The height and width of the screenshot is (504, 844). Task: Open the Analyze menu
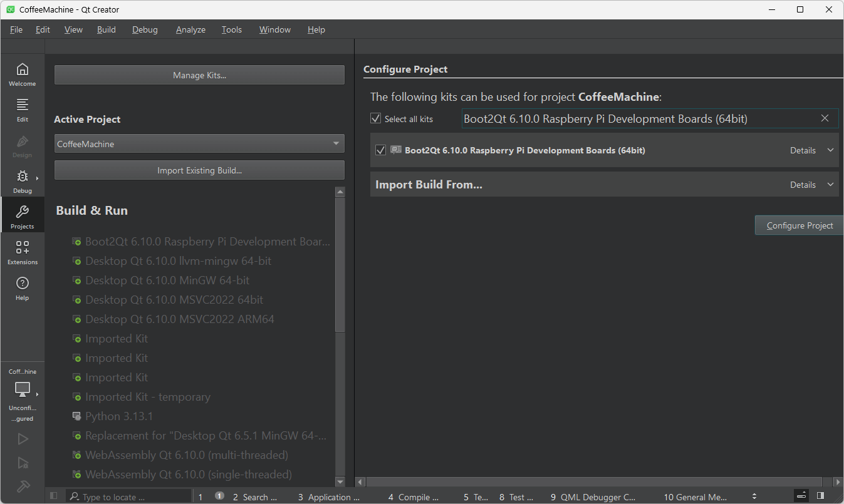(x=190, y=29)
